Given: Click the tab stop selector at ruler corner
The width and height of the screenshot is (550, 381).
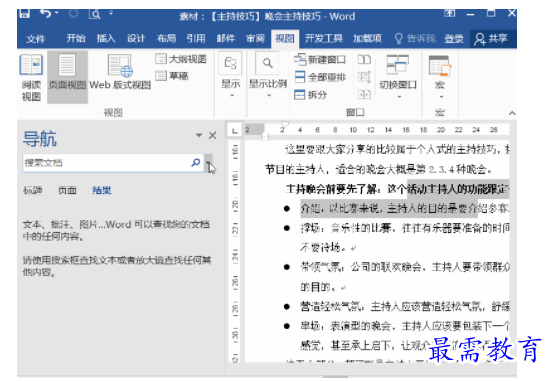Looking at the screenshot, I should click(x=235, y=130).
